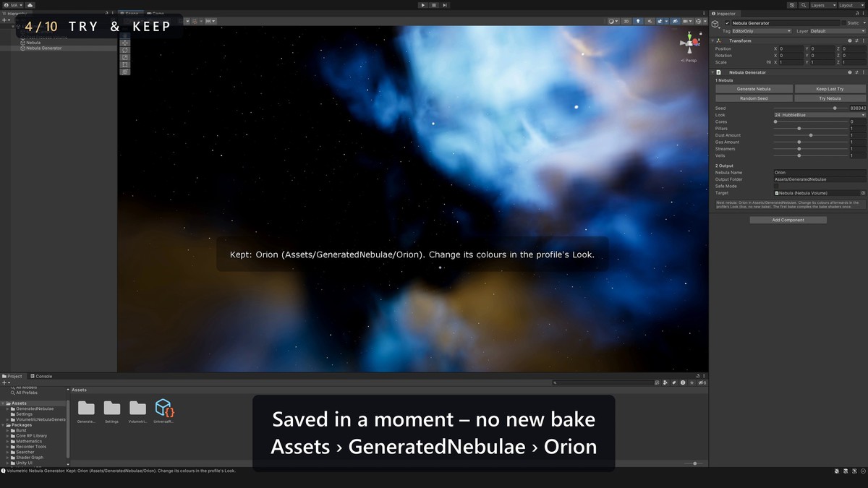Enable the Safe Mode checkbox
Image resolution: width=868 pixels, height=488 pixels.
pyautogui.click(x=777, y=186)
